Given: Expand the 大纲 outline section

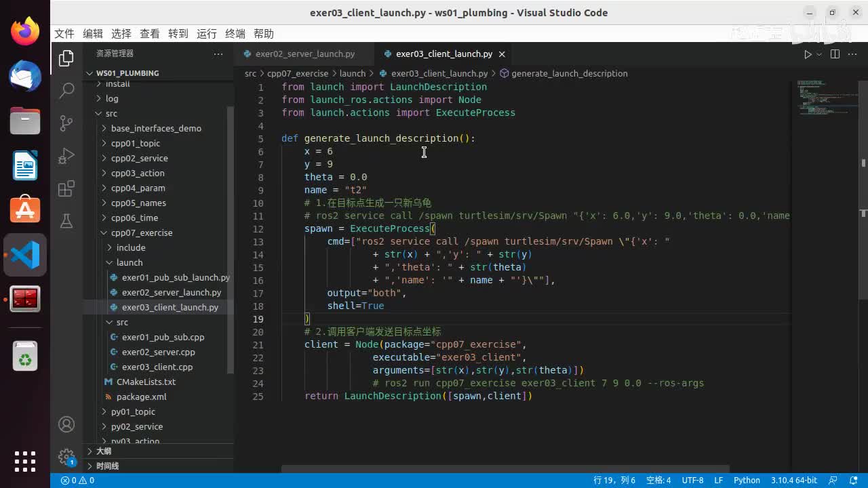Looking at the screenshot, I should 103,451.
